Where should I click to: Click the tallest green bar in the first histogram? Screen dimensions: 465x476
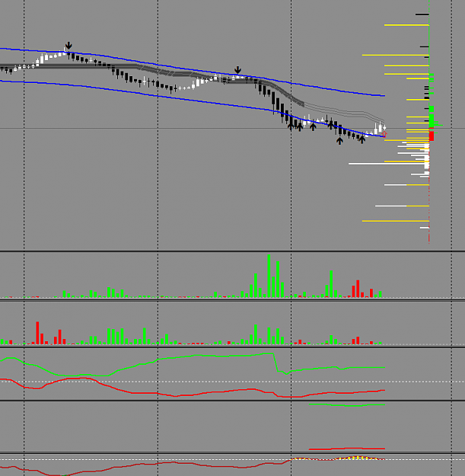click(269, 276)
